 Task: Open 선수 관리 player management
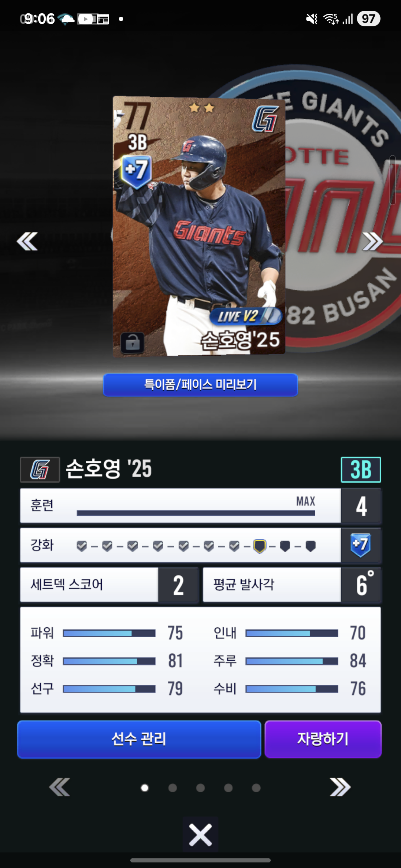click(x=139, y=739)
